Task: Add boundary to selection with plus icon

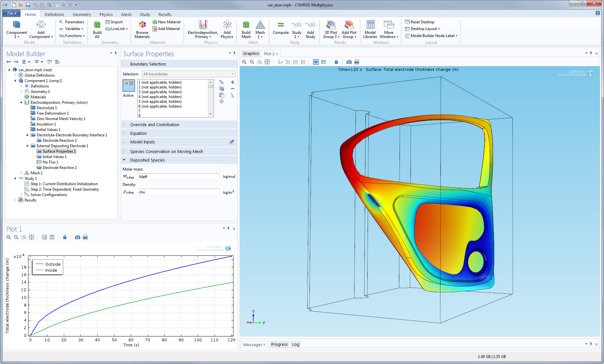Action: click(x=233, y=82)
